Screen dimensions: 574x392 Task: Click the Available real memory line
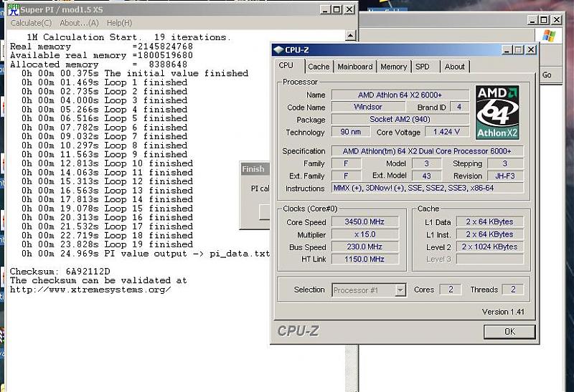click(101, 55)
